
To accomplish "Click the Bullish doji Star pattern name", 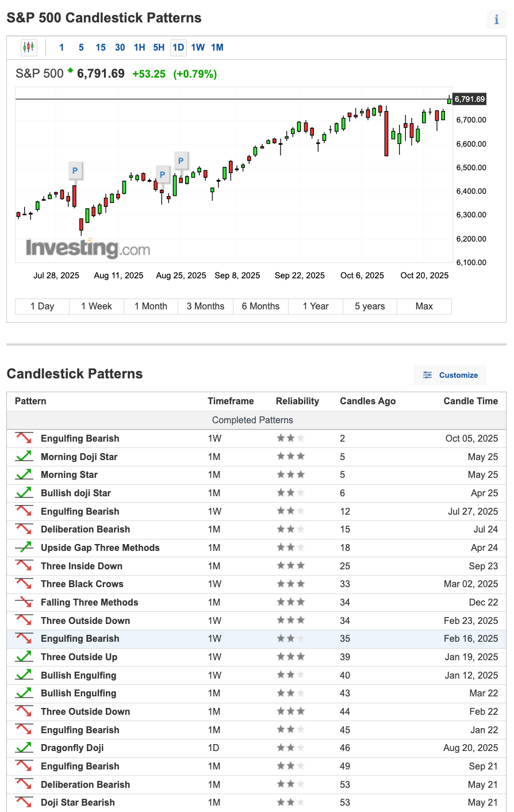I will (76, 493).
